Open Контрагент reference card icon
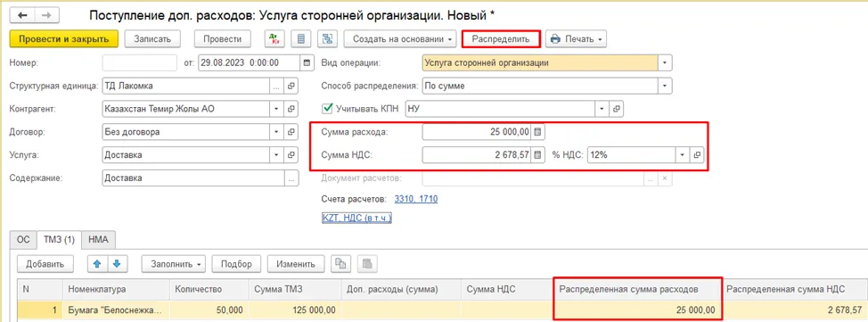This screenshot has width=868, height=322. [x=291, y=109]
